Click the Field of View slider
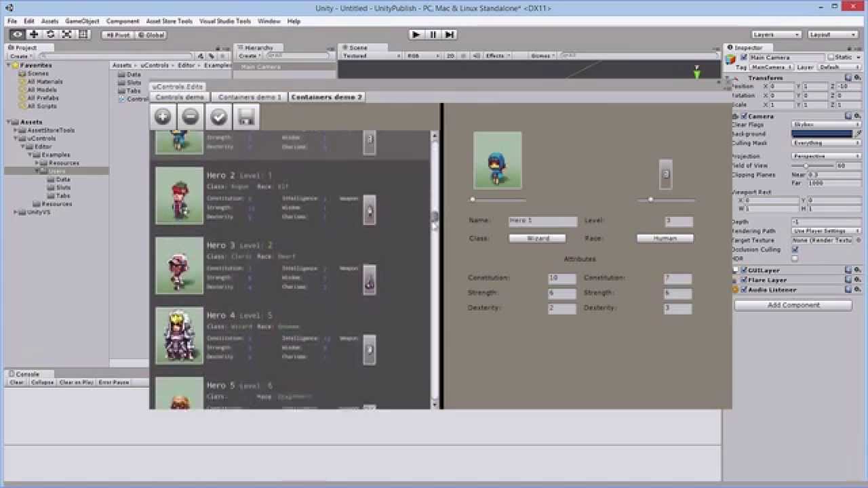The image size is (868, 488). click(812, 165)
